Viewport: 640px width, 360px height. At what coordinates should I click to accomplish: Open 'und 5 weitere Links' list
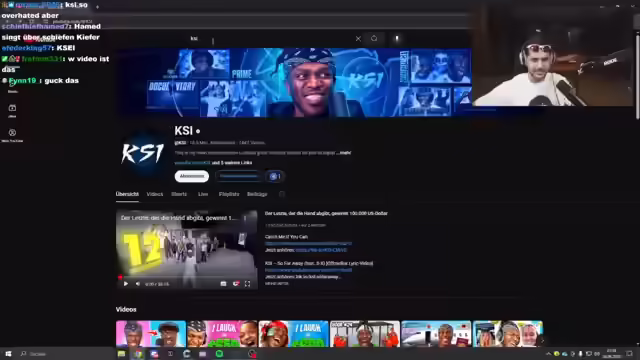tap(232, 162)
